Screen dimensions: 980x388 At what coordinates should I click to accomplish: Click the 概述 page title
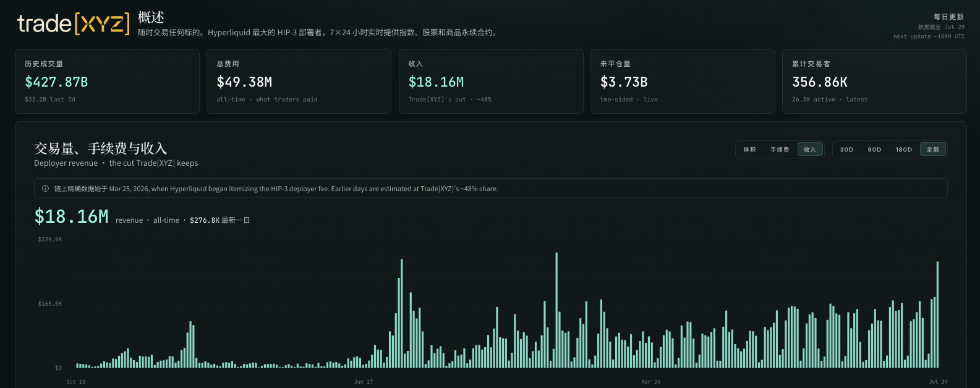[x=151, y=17]
